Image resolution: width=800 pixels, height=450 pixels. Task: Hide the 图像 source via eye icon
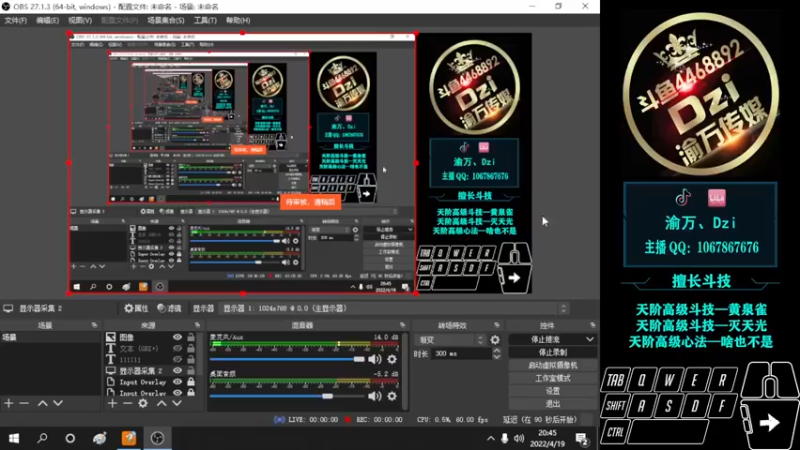click(x=177, y=337)
